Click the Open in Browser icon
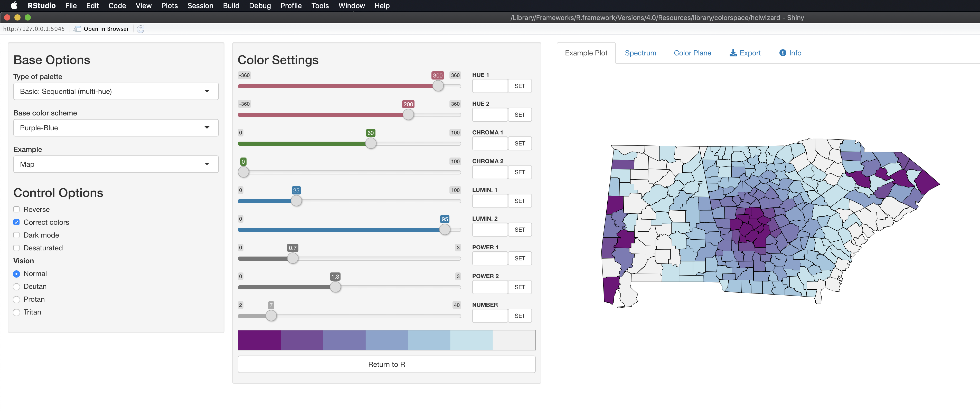The width and height of the screenshot is (980, 412). click(x=77, y=29)
